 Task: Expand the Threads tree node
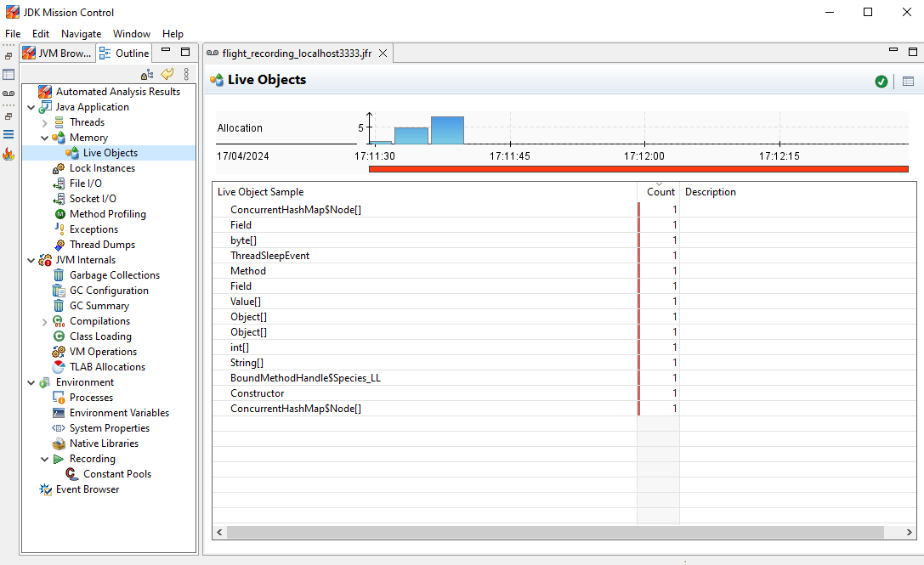45,122
